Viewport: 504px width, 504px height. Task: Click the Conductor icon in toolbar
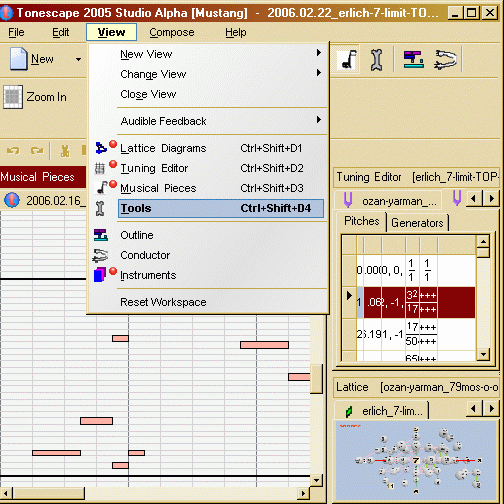[x=446, y=60]
